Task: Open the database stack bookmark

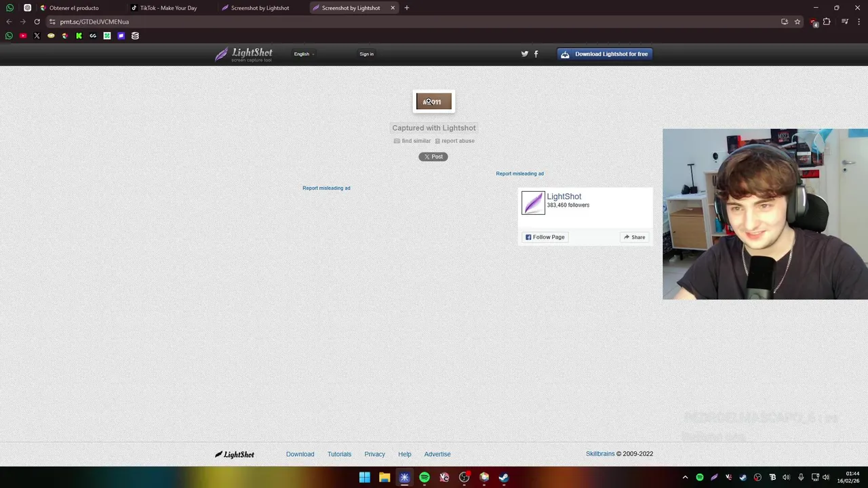Action: pos(135,36)
